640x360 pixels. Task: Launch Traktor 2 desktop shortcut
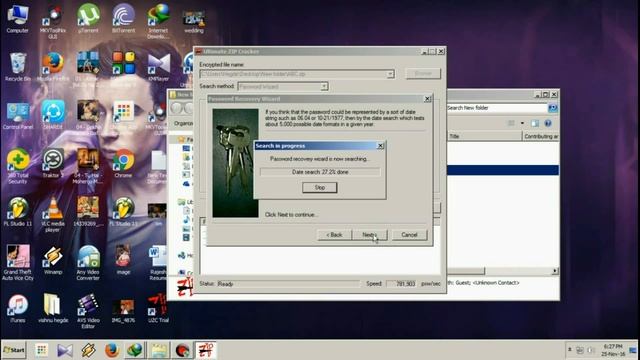[x=53, y=163]
